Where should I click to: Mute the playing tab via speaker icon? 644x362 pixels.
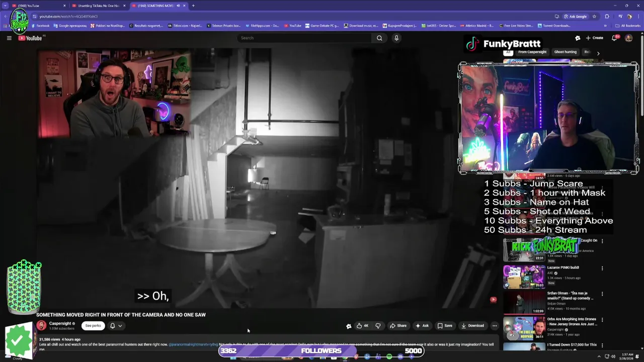178,6
